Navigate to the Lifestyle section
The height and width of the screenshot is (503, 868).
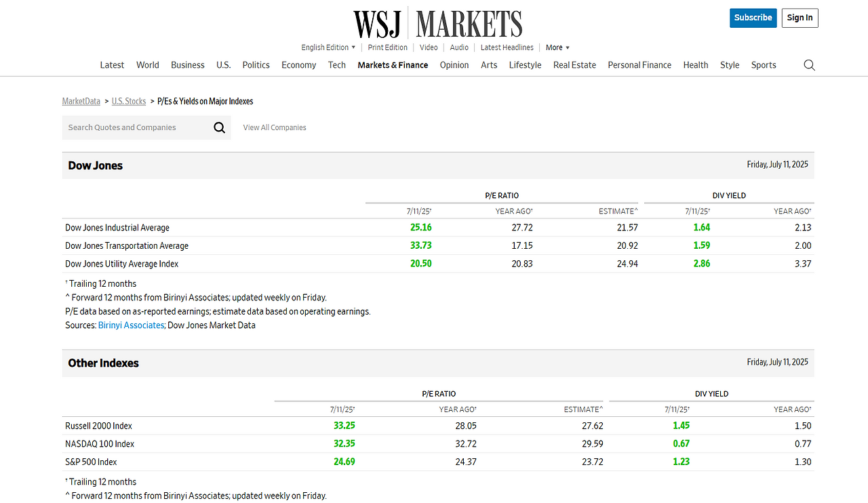(x=526, y=65)
